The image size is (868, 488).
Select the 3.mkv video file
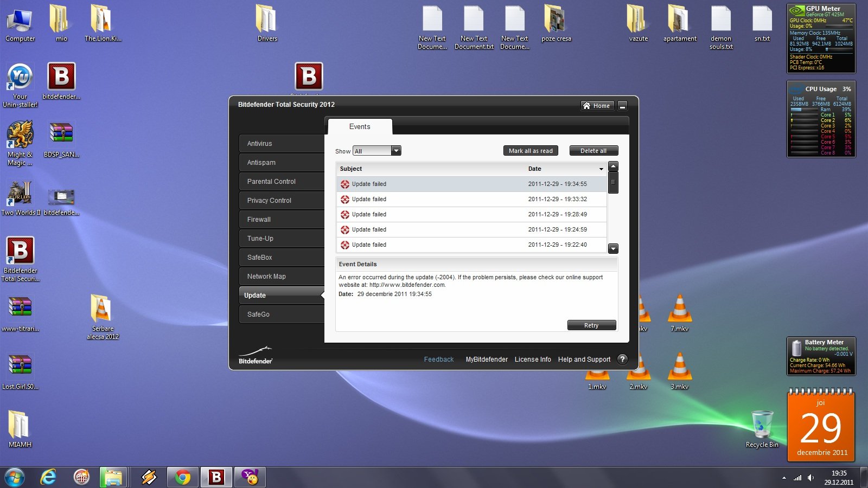tap(679, 371)
